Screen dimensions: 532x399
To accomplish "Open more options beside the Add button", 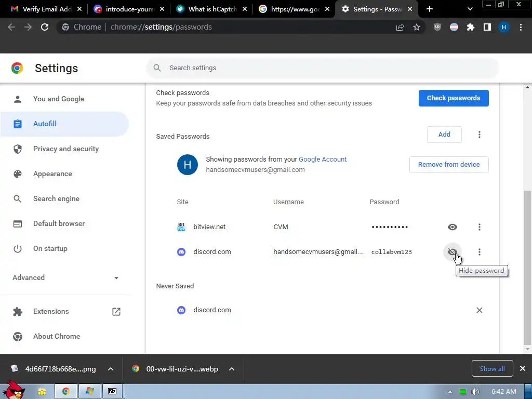I will (x=479, y=135).
